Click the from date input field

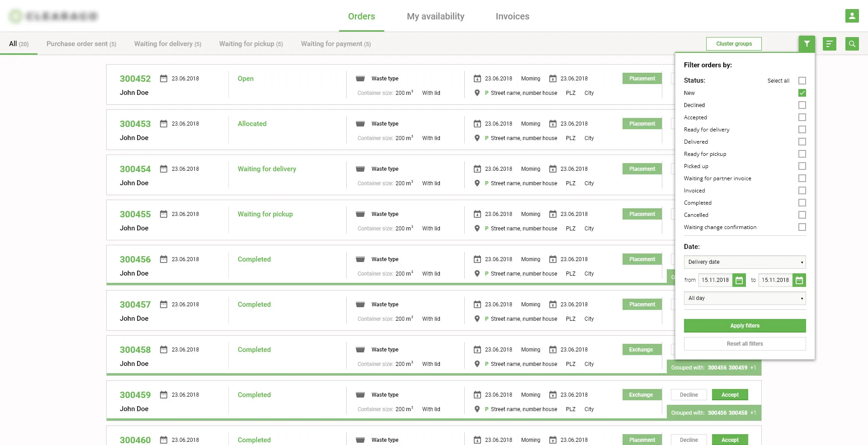click(x=715, y=280)
